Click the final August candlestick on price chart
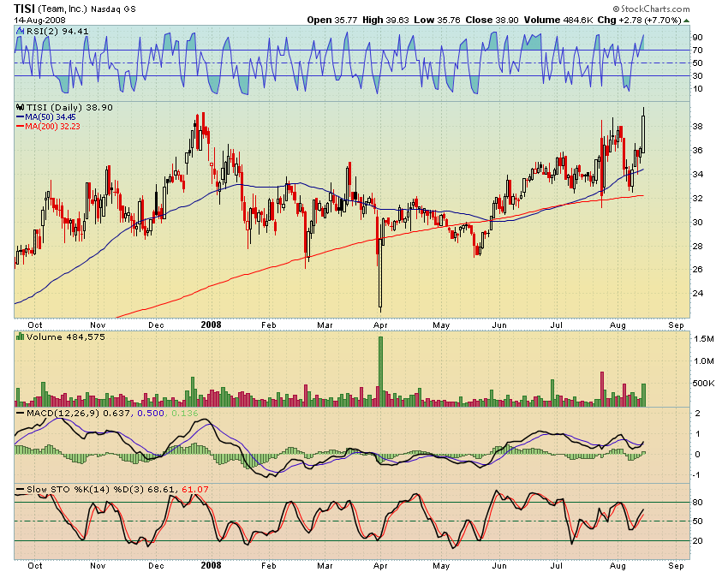Viewport: 728px width, 572px height. coord(643,130)
